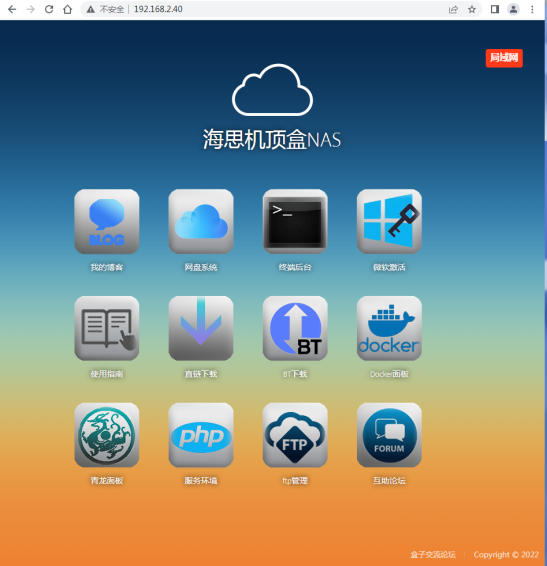The height and width of the screenshot is (566, 547).
Task: Open the FORUM 互助论坛 icon
Action: coord(389,435)
